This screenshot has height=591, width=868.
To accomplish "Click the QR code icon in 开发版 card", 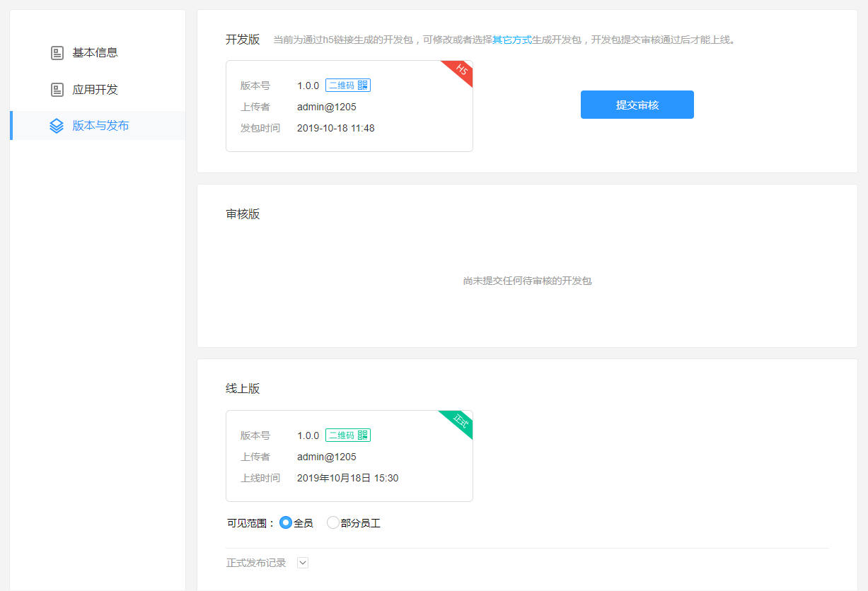I will pos(363,86).
